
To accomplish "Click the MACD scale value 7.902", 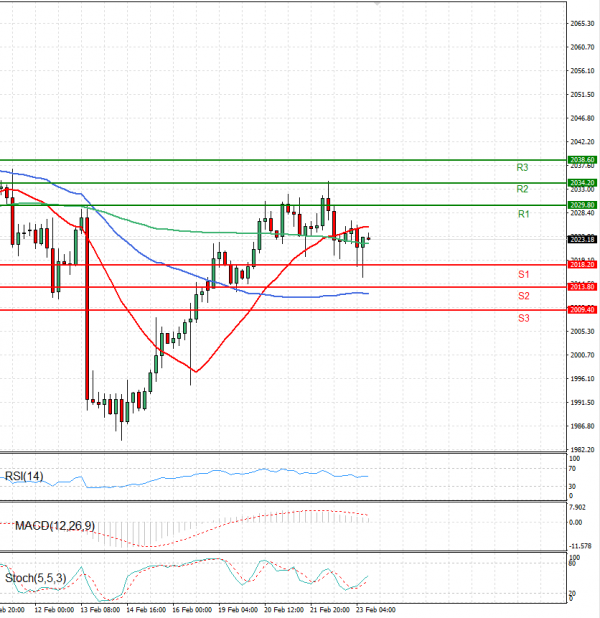I will point(578,507).
